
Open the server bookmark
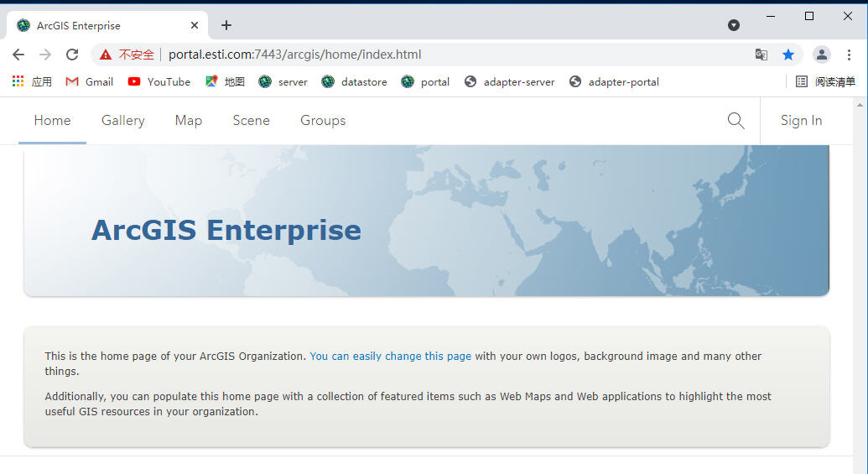click(x=283, y=81)
